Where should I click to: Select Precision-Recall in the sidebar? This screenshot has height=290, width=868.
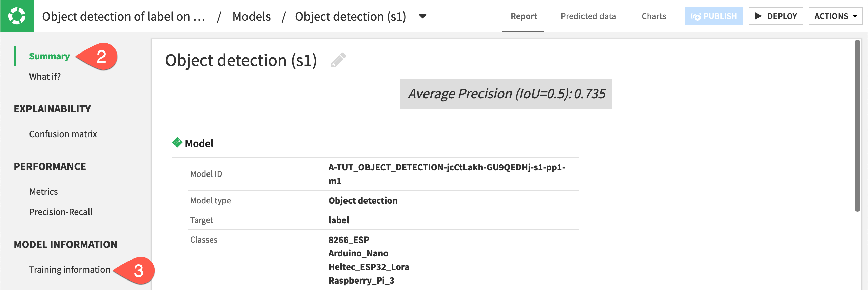pyautogui.click(x=61, y=212)
